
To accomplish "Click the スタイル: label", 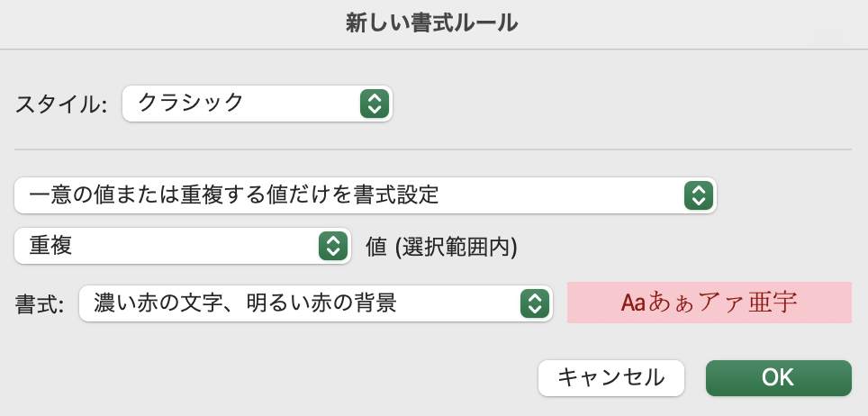I will point(61,104).
